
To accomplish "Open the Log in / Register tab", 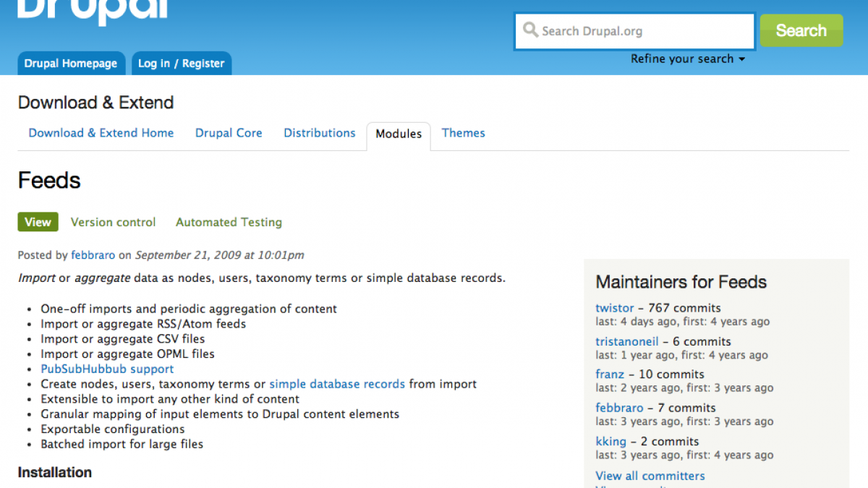I will point(182,64).
